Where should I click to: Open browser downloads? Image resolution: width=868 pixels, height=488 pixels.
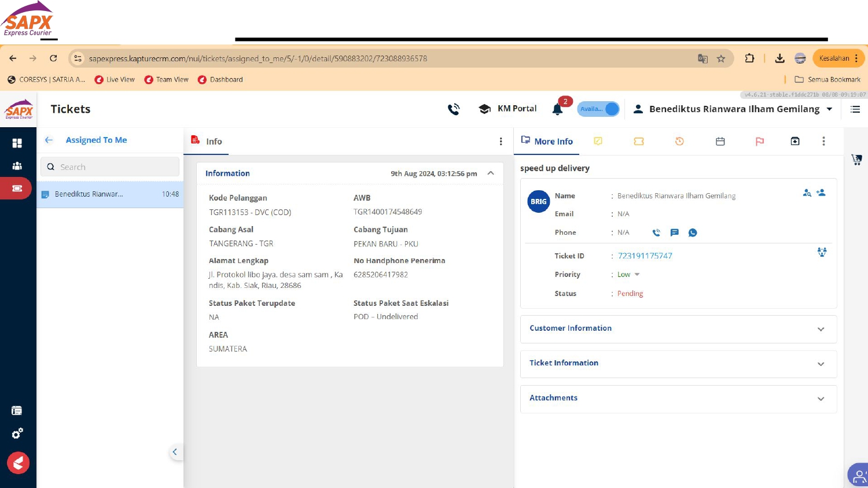pos(779,58)
